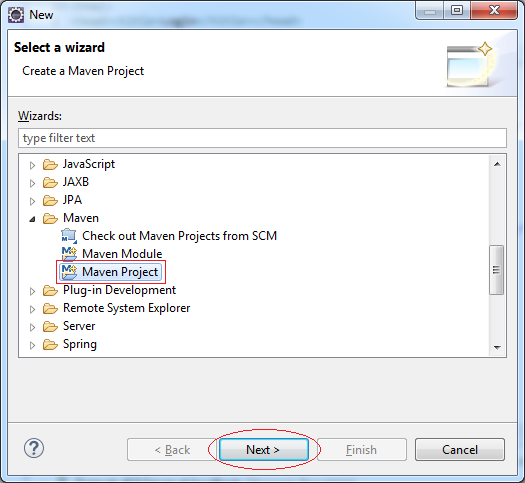Click the wizard list scrollbar thumb
Image resolution: width=525 pixels, height=483 pixels.
pyautogui.click(x=497, y=270)
